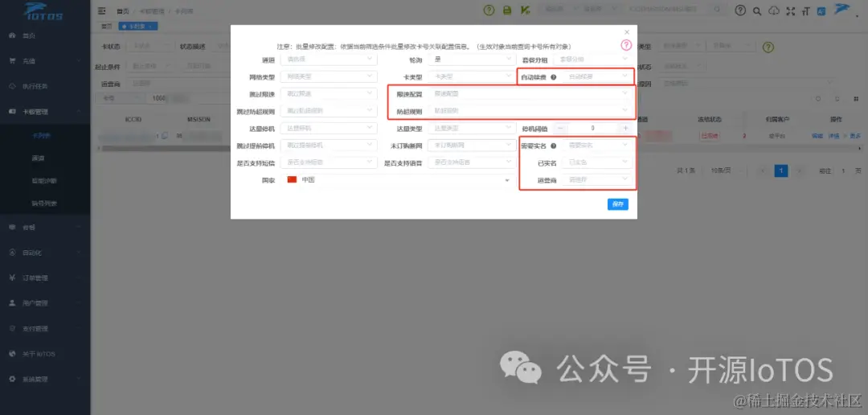This screenshot has height=415, width=868.
Task: Click the black question mark icon in top bar
Action: pos(740,10)
